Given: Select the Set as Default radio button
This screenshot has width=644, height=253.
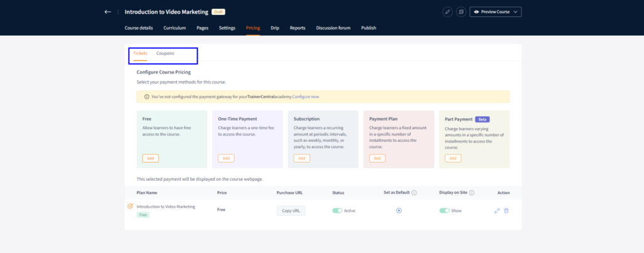Looking at the screenshot, I should click(399, 210).
